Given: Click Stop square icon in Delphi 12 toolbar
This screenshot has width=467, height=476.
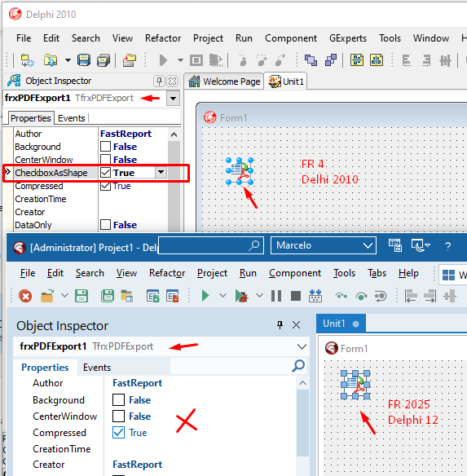Looking at the screenshot, I should point(296,296).
